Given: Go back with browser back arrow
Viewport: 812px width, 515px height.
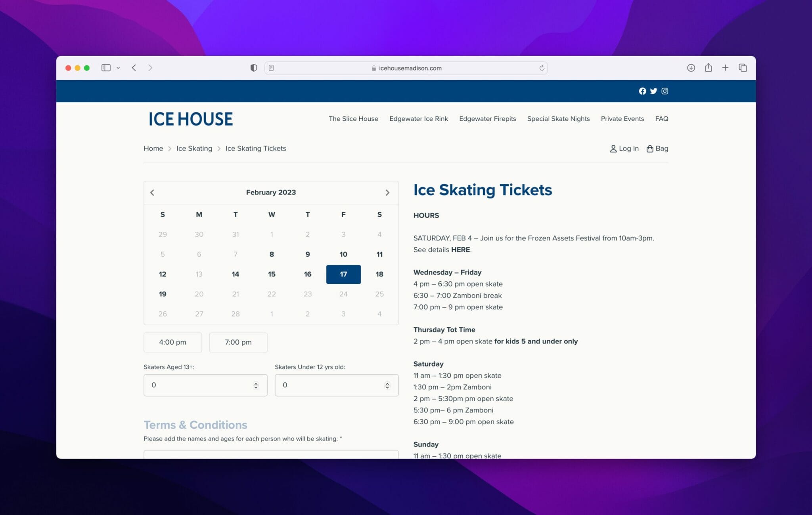Looking at the screenshot, I should point(134,68).
